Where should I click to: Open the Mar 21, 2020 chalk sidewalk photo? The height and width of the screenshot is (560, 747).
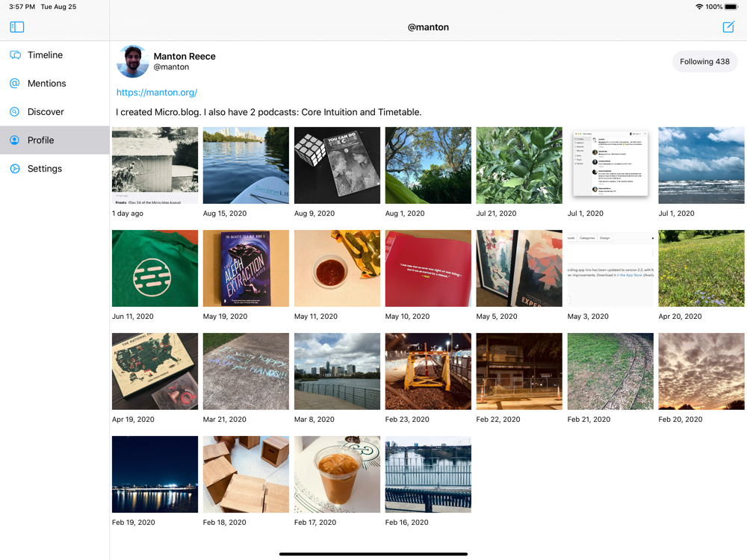point(246,371)
